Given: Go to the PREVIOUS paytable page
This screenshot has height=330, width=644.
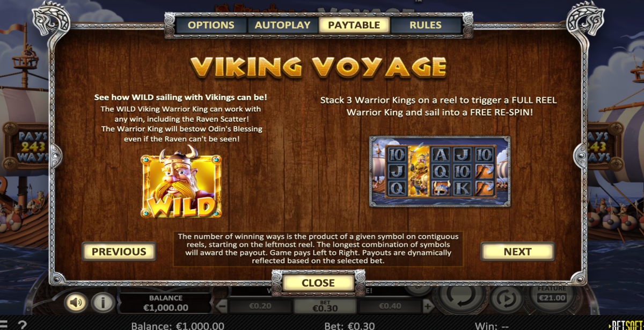Looking at the screenshot, I should coord(119,251).
